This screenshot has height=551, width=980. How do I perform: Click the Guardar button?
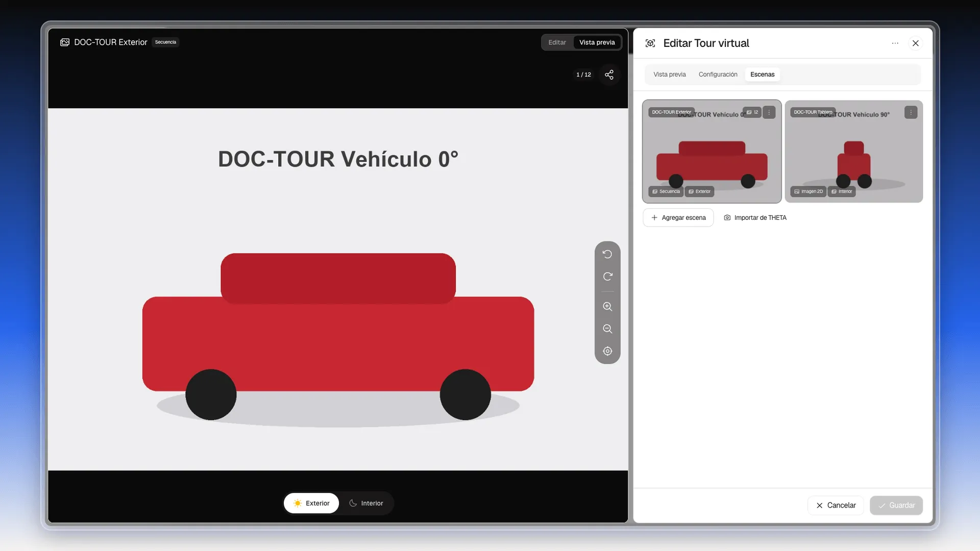pyautogui.click(x=896, y=506)
